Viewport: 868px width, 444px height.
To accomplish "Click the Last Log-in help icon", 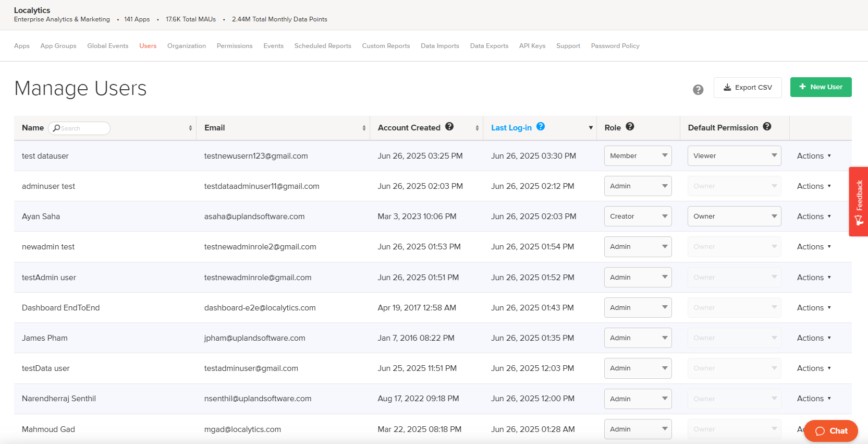I will [x=541, y=126].
